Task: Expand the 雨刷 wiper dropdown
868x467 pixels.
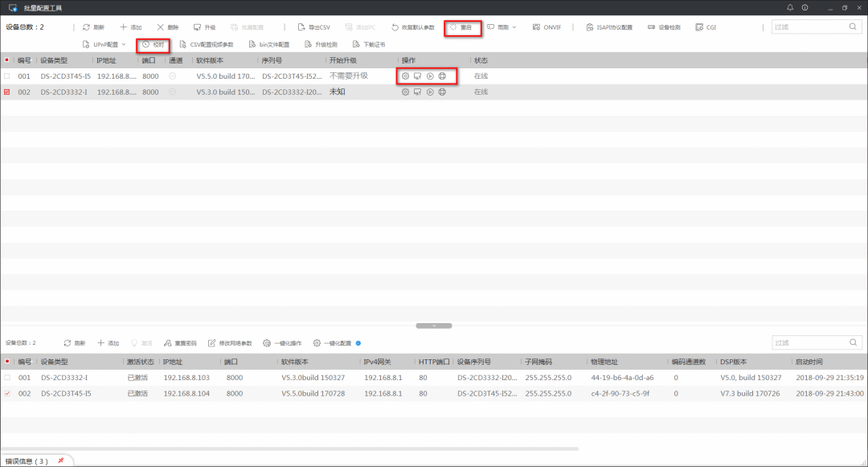Action: (502, 27)
